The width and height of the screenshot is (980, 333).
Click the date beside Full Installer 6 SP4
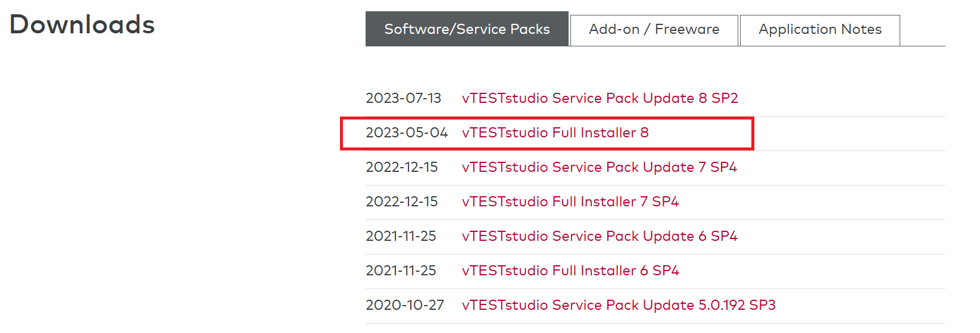click(x=401, y=271)
